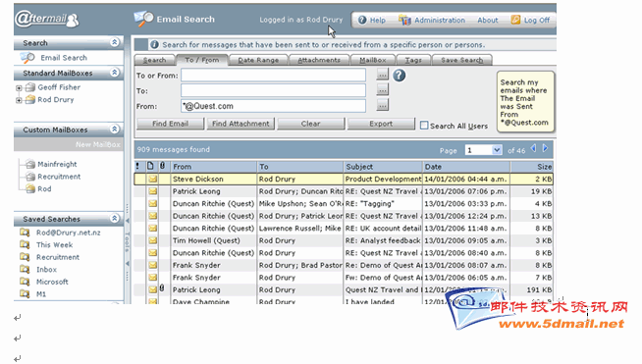
Task: Switch to the Attachments tab
Action: click(x=319, y=60)
